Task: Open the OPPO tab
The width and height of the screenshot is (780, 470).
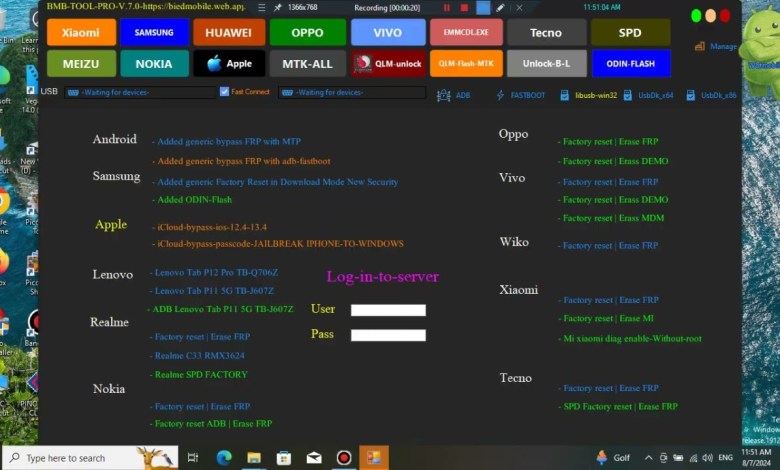Action: [307, 32]
